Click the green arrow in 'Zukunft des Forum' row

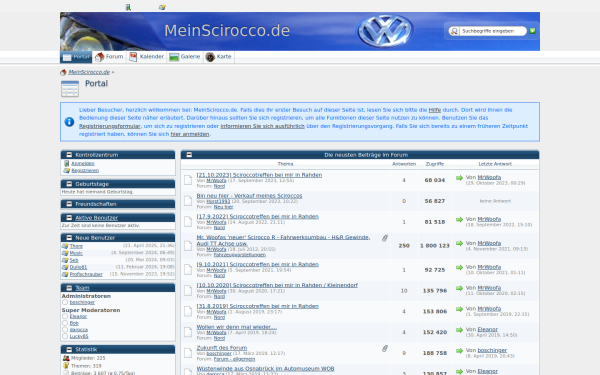(x=460, y=351)
